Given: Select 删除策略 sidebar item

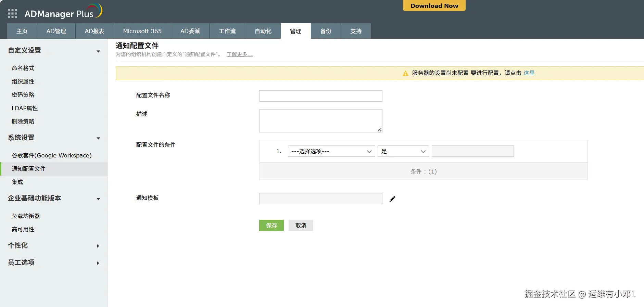Looking at the screenshot, I should (23, 121).
